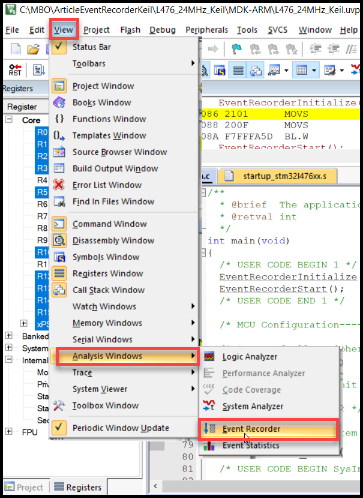Expand the Memory Windows submenu
The width and height of the screenshot is (363, 498).
click(x=123, y=323)
